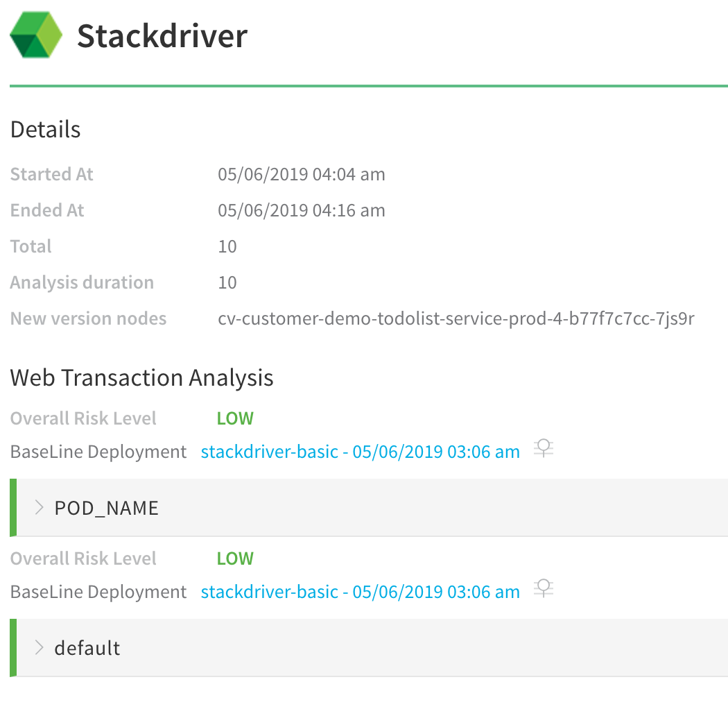Select the POD_NAME row label
728x709 pixels.
point(106,508)
